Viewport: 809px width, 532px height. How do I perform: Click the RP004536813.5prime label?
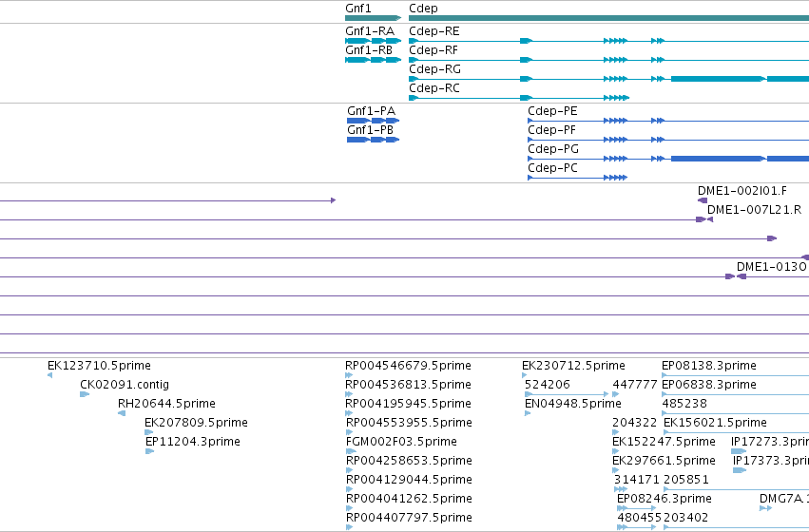click(x=408, y=385)
